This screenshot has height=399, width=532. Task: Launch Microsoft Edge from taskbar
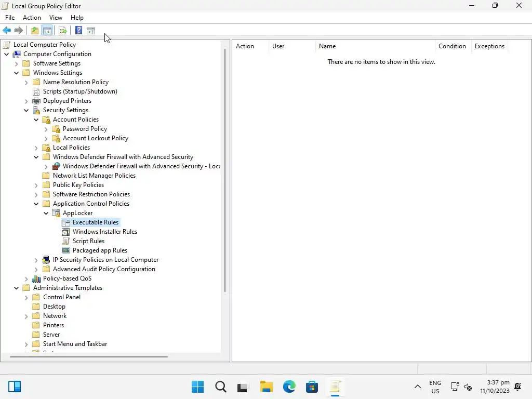click(289, 387)
